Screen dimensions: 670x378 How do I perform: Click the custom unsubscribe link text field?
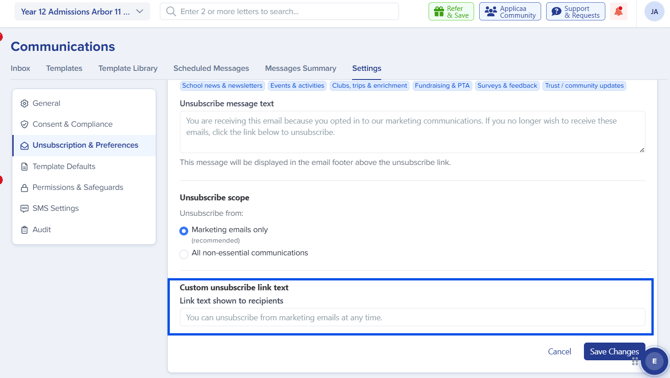412,317
